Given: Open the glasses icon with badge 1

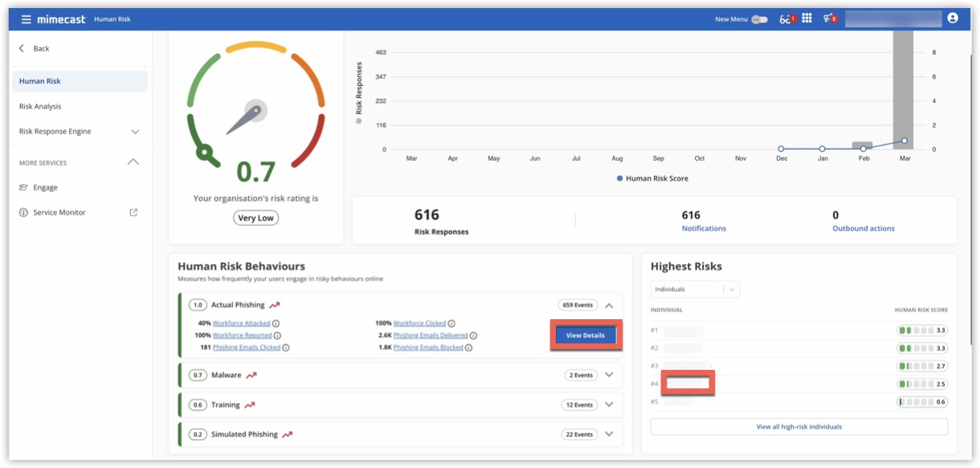Looking at the screenshot, I should (x=786, y=19).
